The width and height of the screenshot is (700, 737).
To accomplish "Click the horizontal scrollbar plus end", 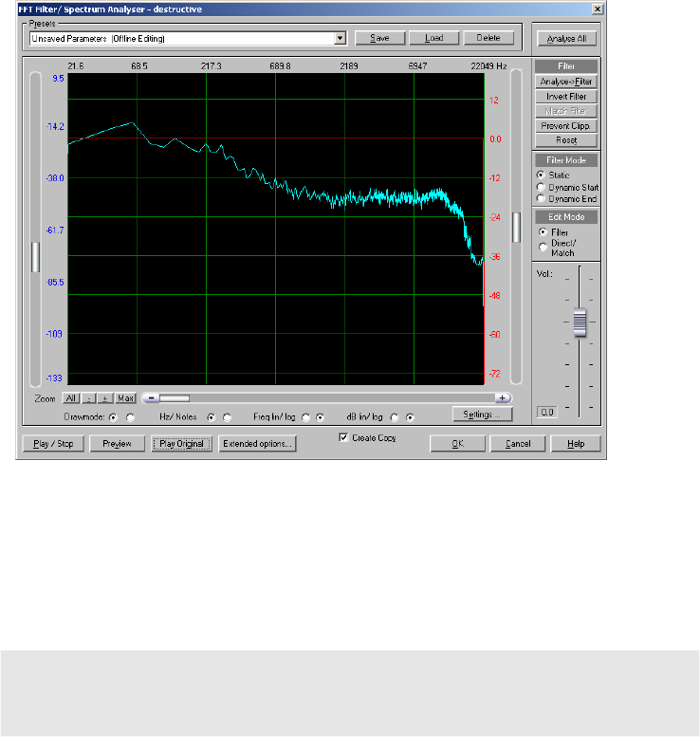I will click(x=503, y=398).
